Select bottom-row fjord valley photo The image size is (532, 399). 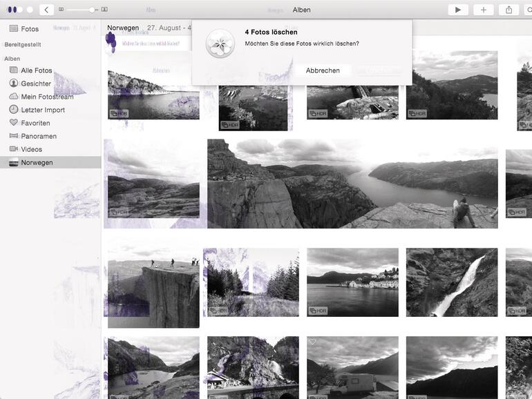[153, 367]
